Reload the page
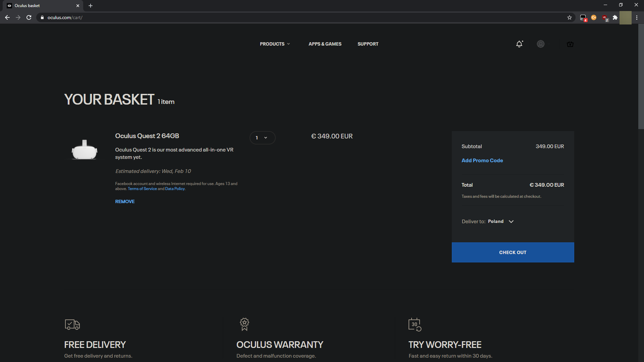The image size is (644, 362). click(29, 17)
